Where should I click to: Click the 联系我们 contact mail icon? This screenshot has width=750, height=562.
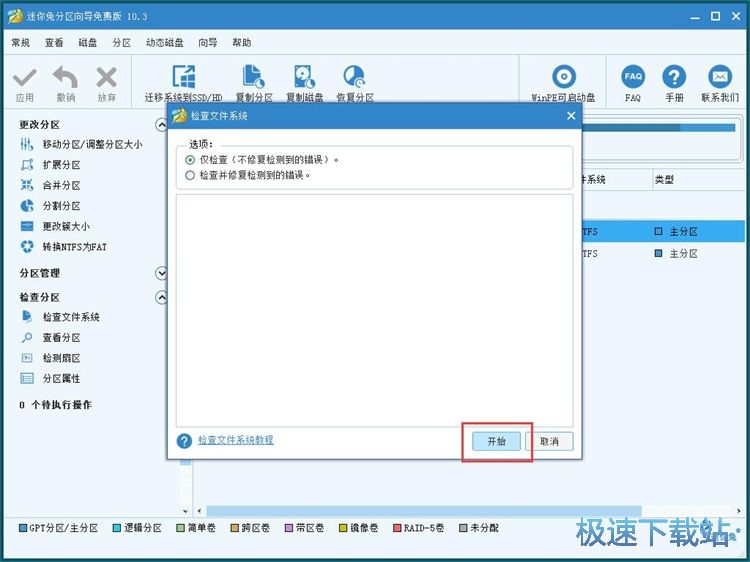coord(720,77)
